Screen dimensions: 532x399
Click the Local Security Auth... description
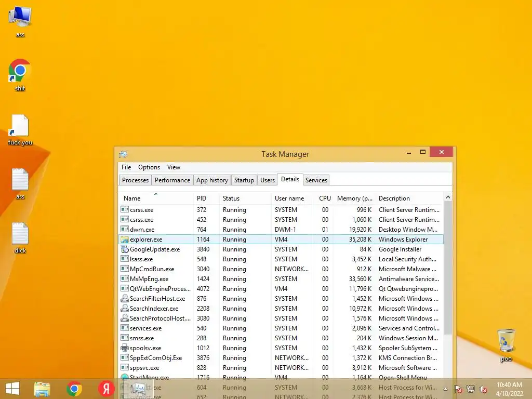point(407,259)
